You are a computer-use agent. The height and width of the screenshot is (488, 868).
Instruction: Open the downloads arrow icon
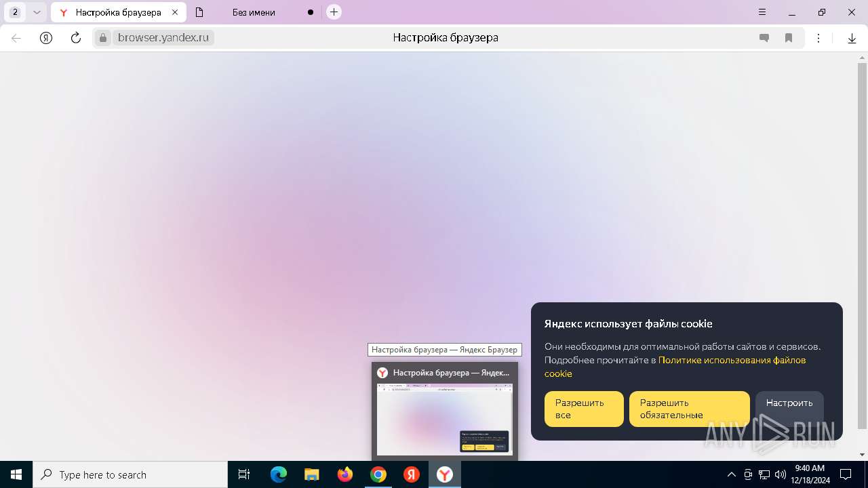pyautogui.click(x=852, y=38)
